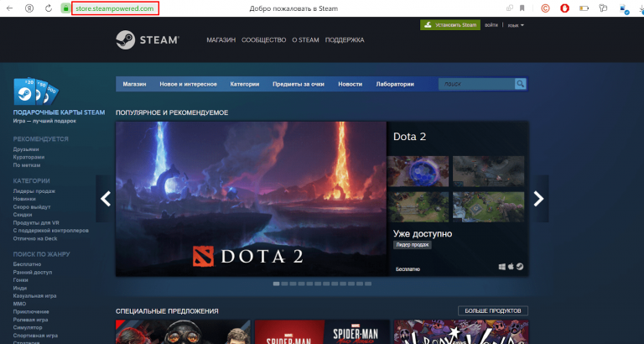Browse the Бесплатно genre
644x344 pixels.
point(27,264)
